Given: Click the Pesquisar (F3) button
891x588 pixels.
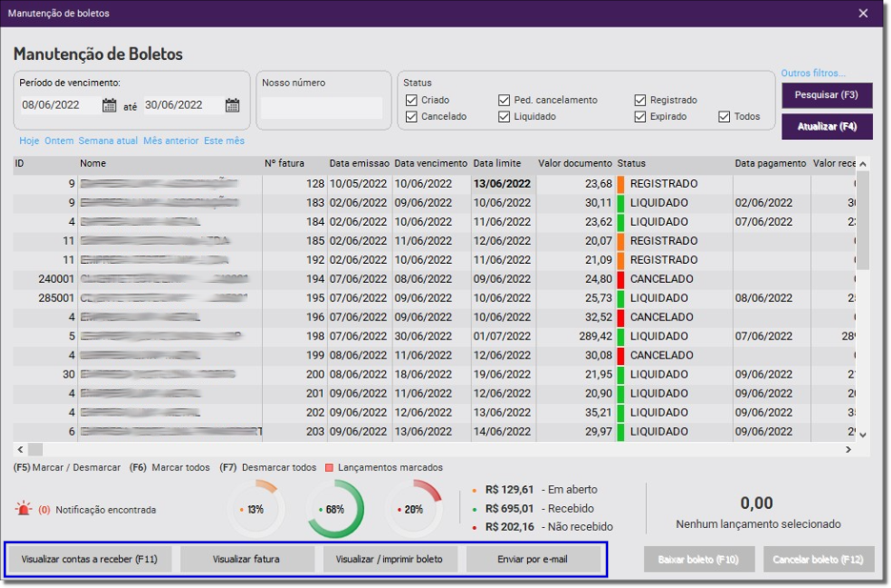Looking at the screenshot, I should 827,95.
